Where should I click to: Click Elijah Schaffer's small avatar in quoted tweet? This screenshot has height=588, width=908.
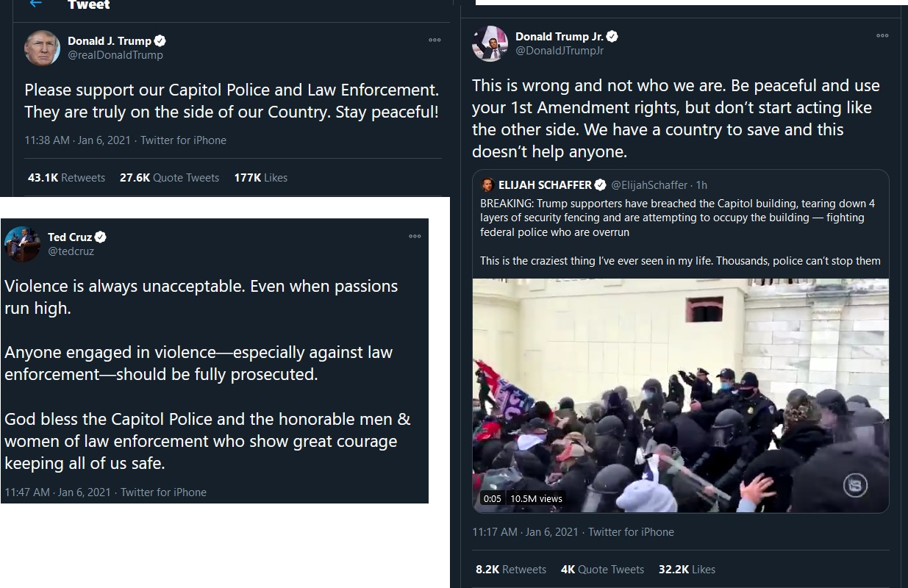[x=487, y=184]
